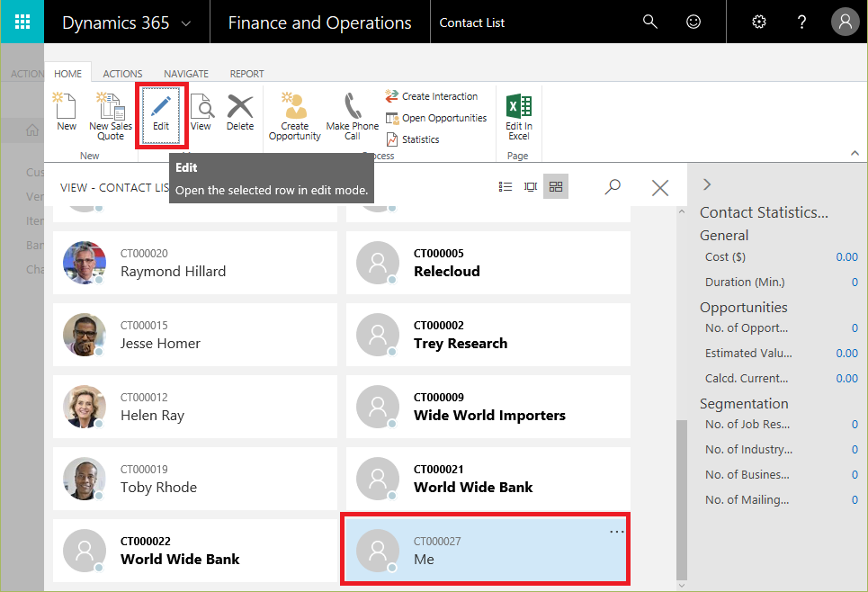This screenshot has width=868, height=592.
Task: Click scrollbar down arrow of contact list
Action: click(x=682, y=586)
